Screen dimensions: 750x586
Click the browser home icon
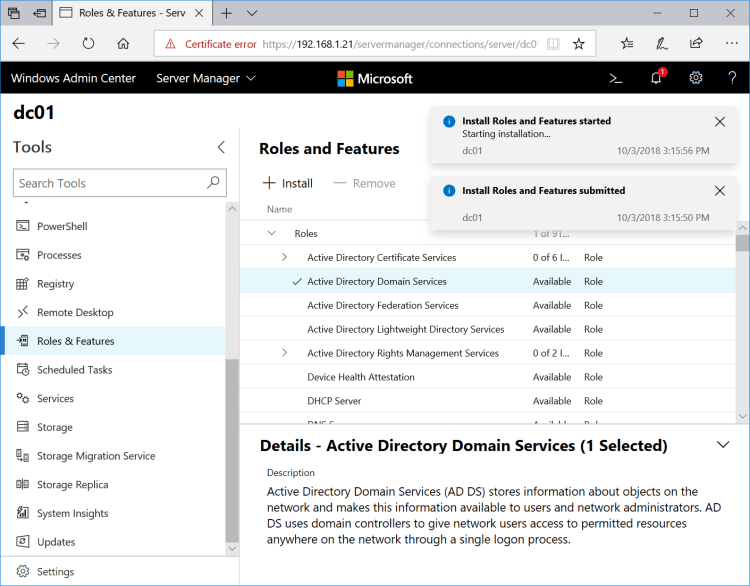123,44
